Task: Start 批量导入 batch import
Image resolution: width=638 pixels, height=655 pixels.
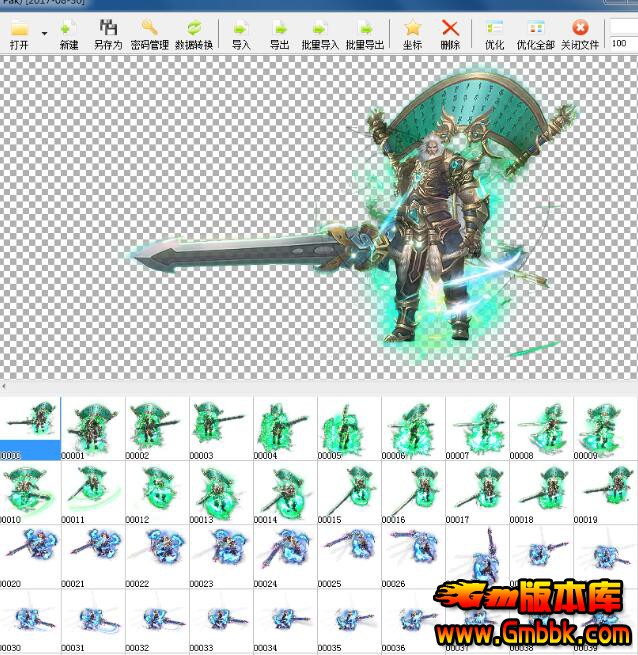Action: pos(320,34)
